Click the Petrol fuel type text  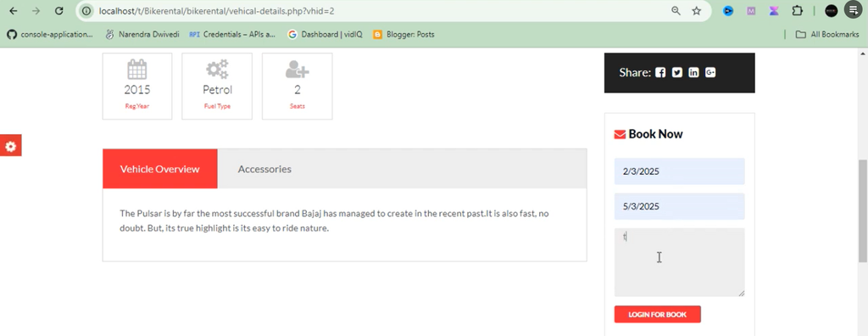click(217, 90)
